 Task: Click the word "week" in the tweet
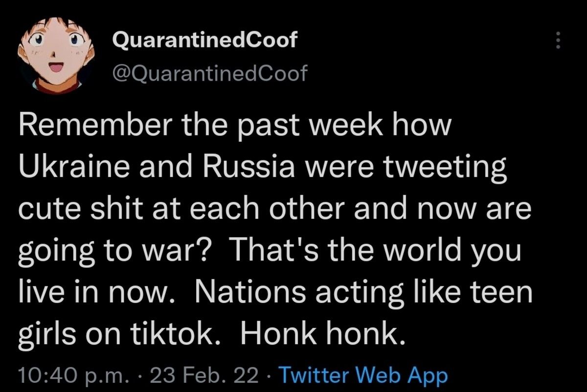(345, 127)
